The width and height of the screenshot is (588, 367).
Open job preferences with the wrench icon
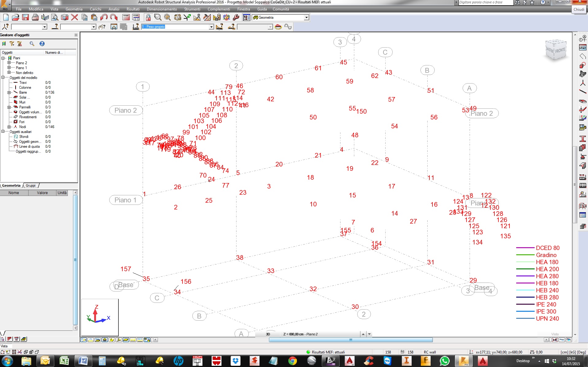[x=236, y=18]
